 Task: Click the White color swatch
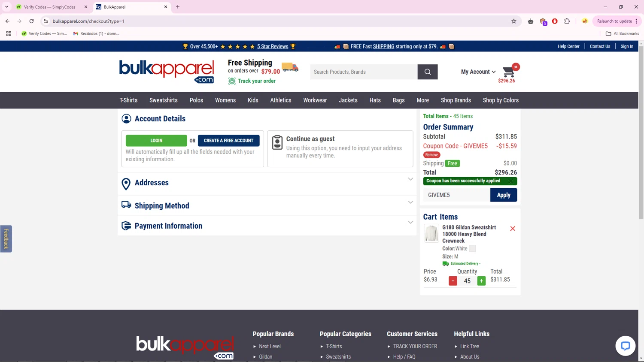[x=472, y=248]
